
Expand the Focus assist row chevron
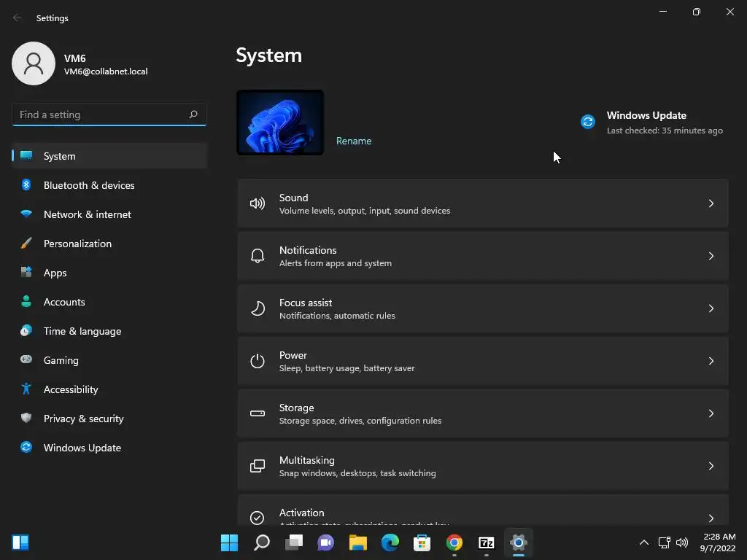(x=711, y=308)
